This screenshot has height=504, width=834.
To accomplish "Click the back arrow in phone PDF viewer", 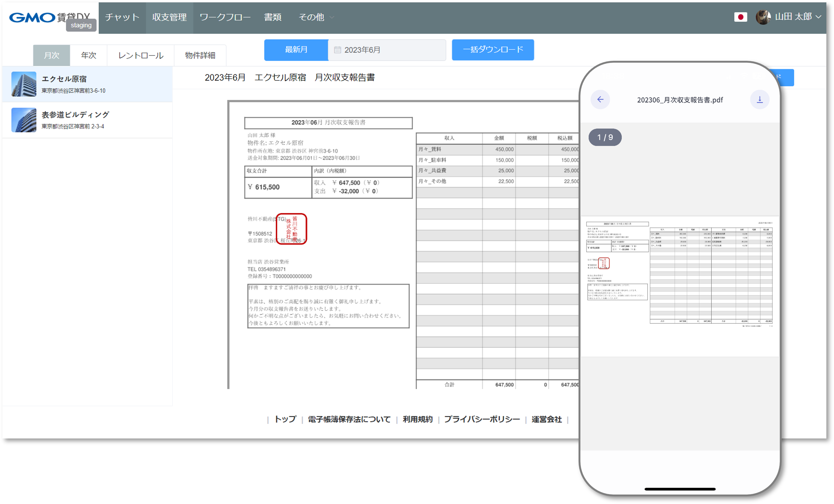I will 600,99.
